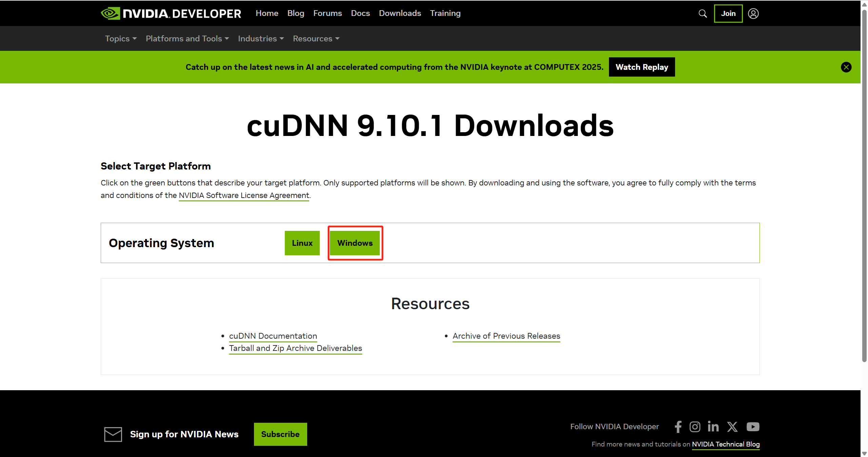Expand the Topics dropdown menu

(x=121, y=39)
